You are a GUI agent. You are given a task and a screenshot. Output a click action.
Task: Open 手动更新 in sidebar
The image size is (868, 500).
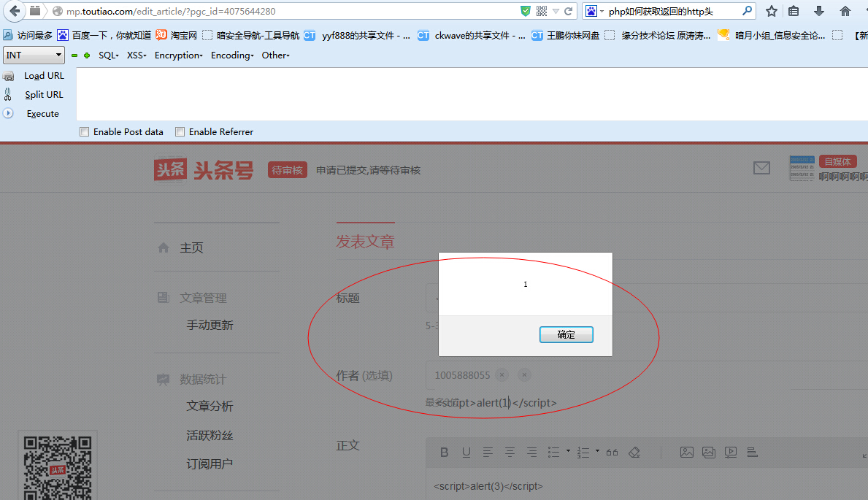(x=210, y=325)
